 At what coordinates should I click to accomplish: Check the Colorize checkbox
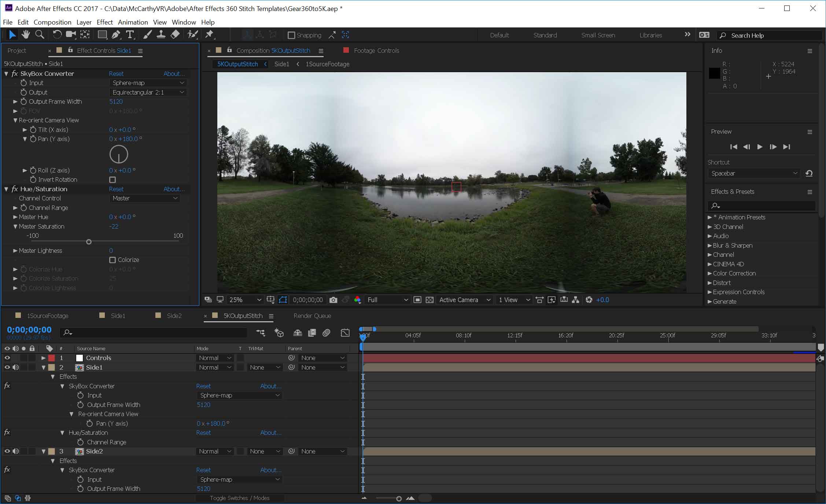113,260
